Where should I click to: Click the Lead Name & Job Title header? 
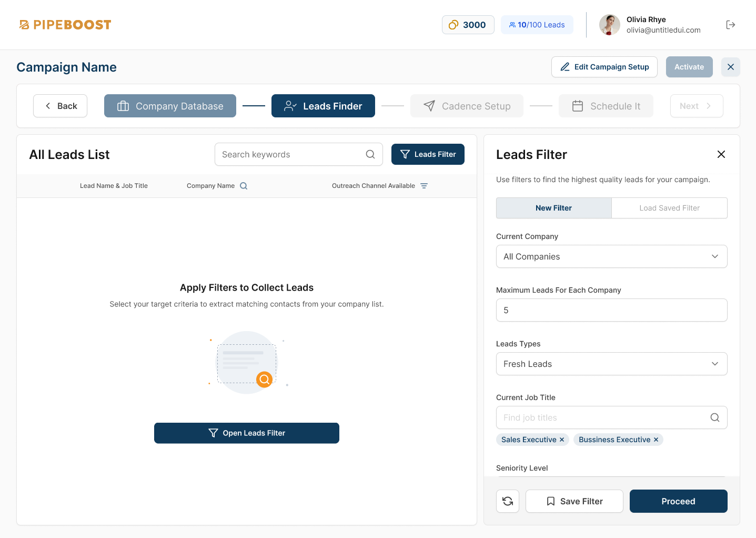tap(114, 186)
